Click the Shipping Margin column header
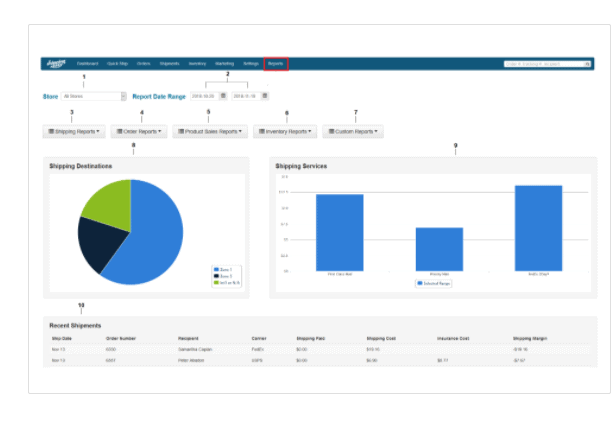Image resolution: width=612 pixels, height=443 pixels. pyautogui.click(x=530, y=338)
